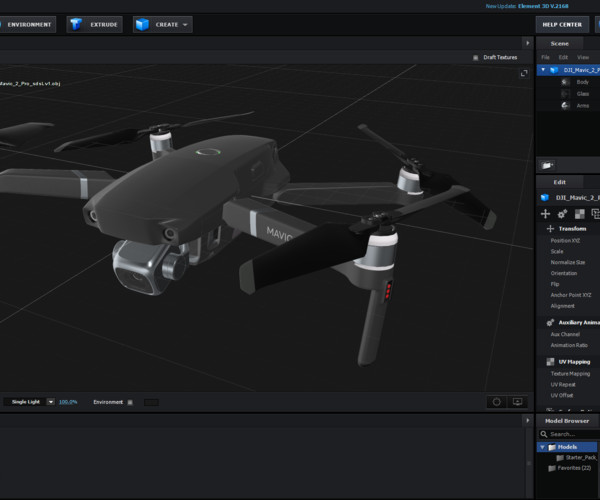This screenshot has width=600, height=500.
Task: Click the Body material sphere thumbnail
Action: click(565, 82)
